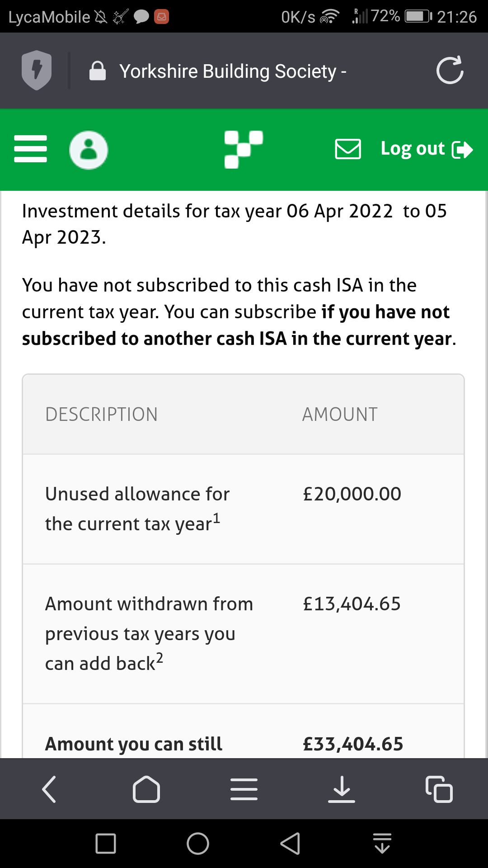The width and height of the screenshot is (488, 868).
Task: Show open browser tabs
Action: point(439,789)
